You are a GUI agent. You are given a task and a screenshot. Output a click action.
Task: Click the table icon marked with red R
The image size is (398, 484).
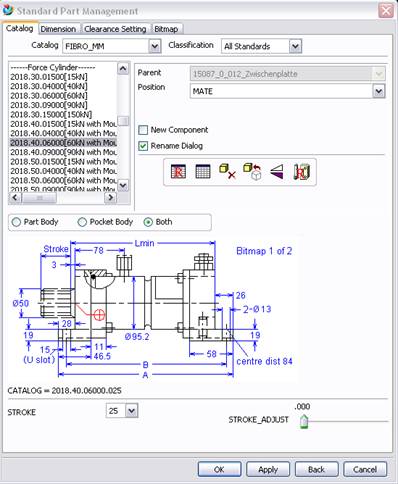point(178,172)
